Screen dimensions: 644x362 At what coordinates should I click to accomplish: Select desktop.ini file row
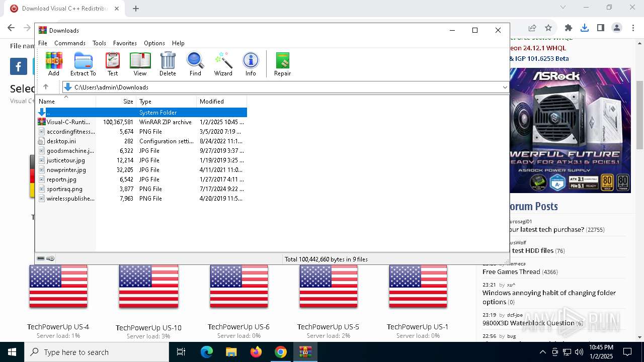[x=142, y=141]
